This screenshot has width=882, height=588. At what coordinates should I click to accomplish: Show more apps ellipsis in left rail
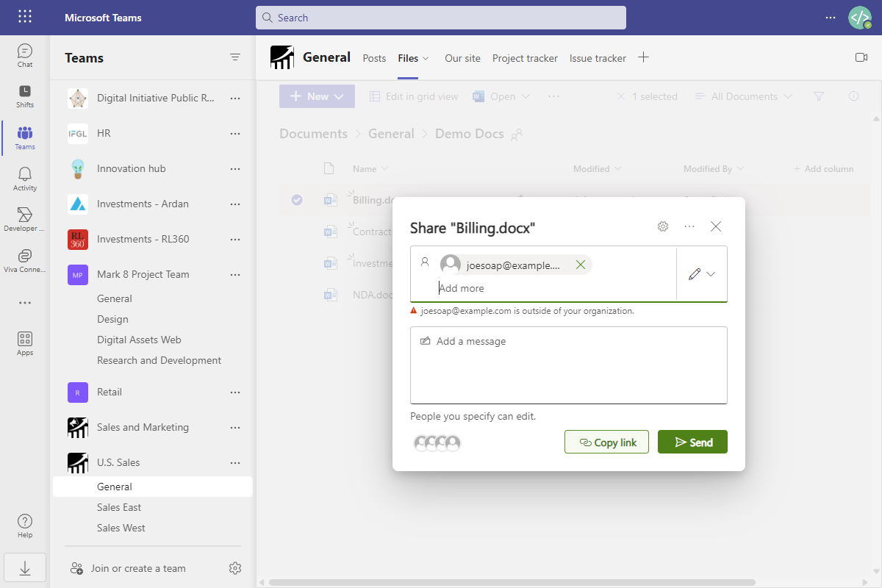pyautogui.click(x=25, y=303)
